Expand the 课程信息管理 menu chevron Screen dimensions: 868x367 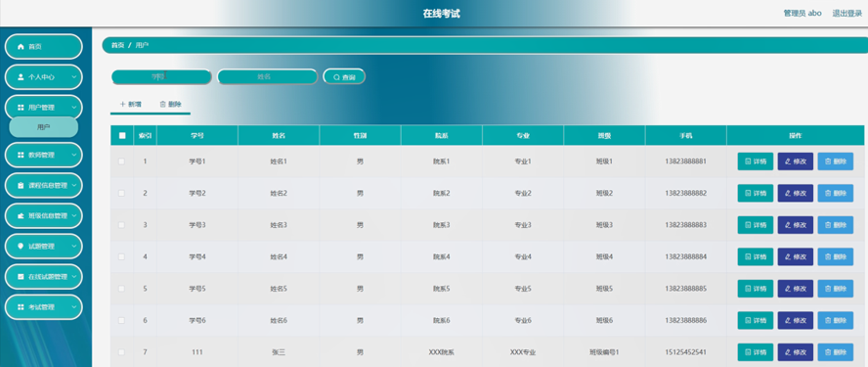(x=74, y=185)
